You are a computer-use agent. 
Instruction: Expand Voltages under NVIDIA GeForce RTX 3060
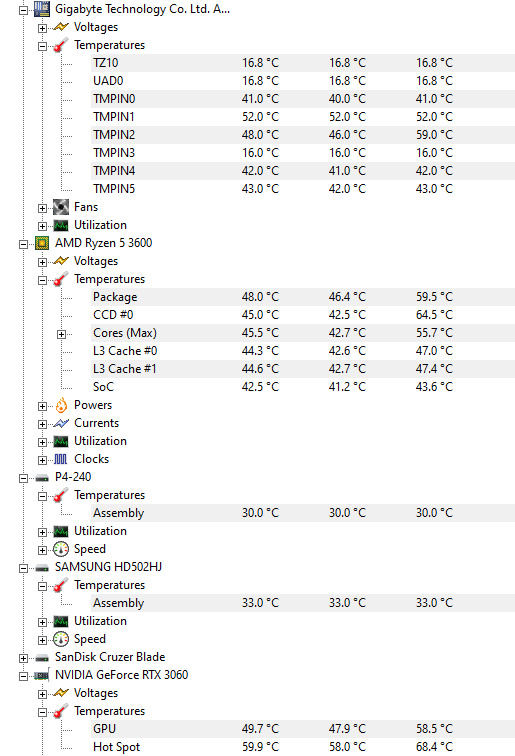[42, 694]
